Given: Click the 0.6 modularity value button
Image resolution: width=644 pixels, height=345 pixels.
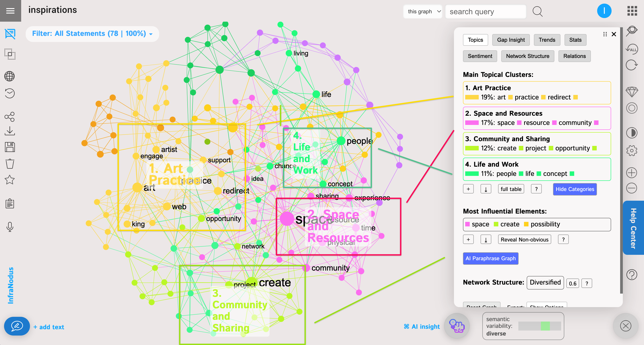Looking at the screenshot, I should tap(572, 283).
